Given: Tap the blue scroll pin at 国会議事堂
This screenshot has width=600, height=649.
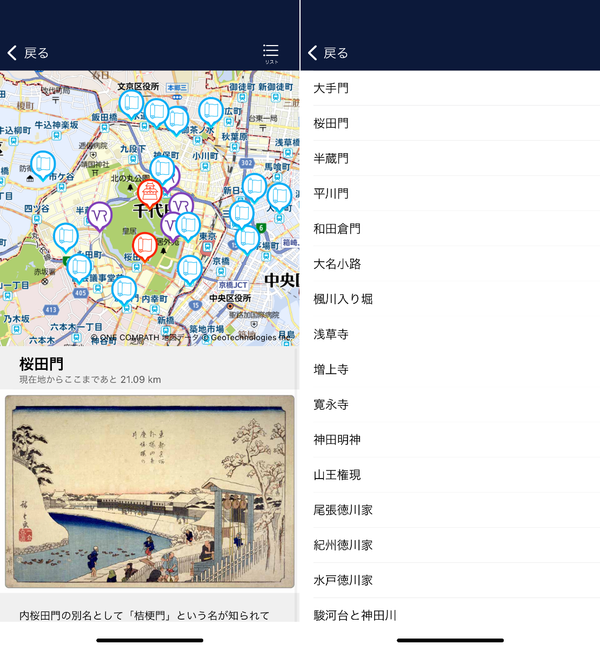Looking at the screenshot, I should point(79,269).
